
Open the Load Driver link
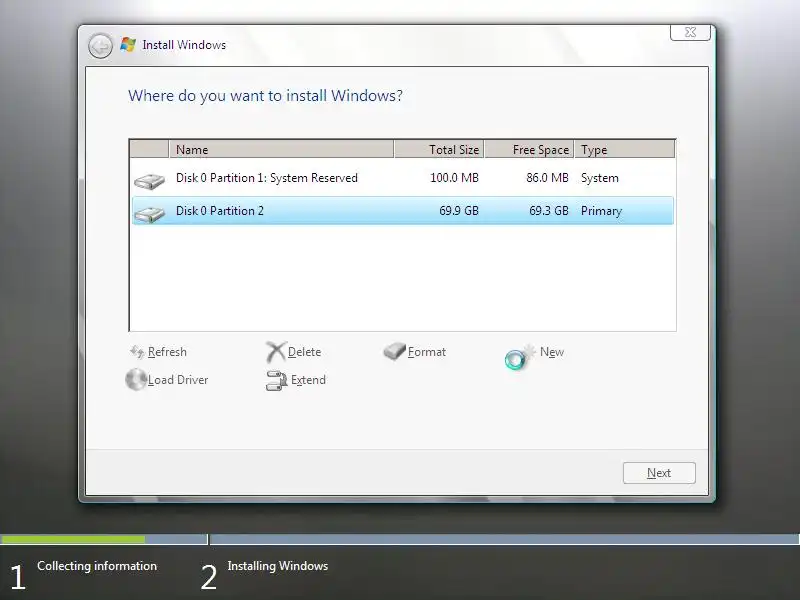[x=178, y=380]
